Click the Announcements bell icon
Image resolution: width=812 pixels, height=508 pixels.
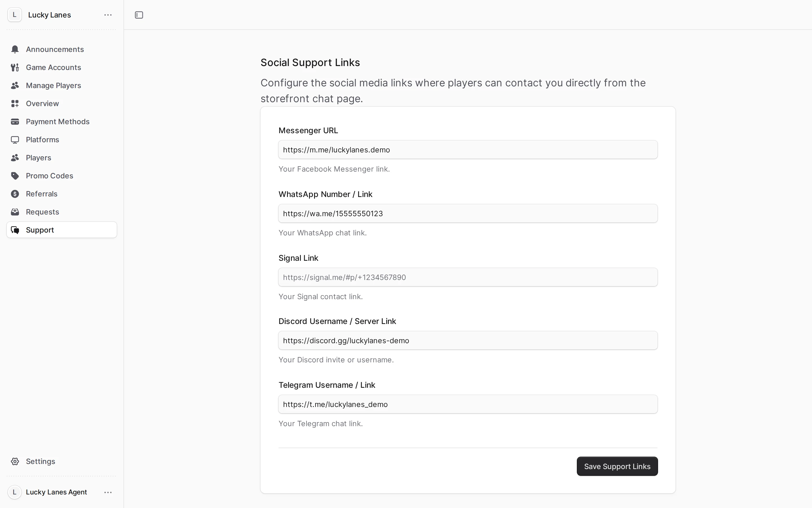tap(15, 49)
